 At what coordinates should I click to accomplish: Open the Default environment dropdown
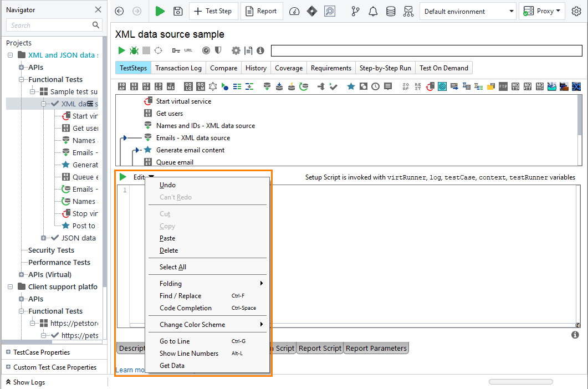(x=468, y=11)
